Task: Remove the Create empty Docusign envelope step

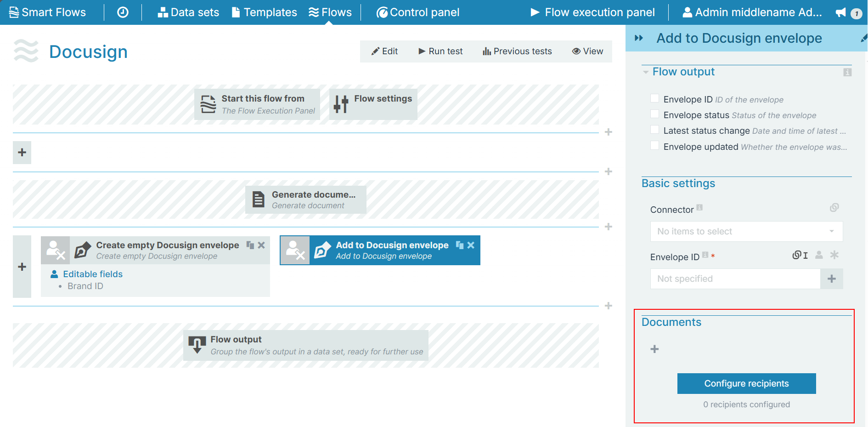Action: click(261, 245)
